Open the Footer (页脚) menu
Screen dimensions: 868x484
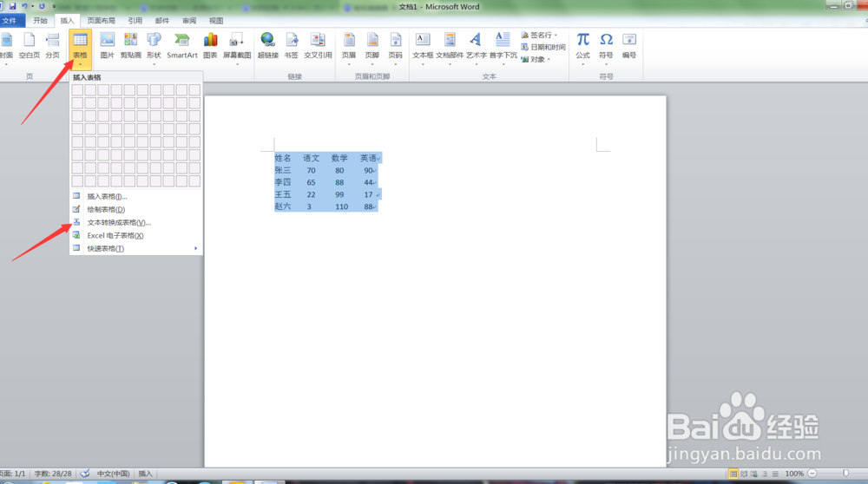pyautogui.click(x=372, y=47)
